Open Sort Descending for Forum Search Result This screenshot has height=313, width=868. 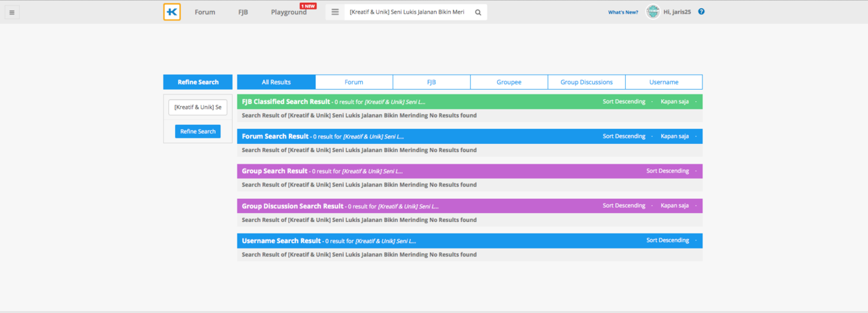click(624, 136)
